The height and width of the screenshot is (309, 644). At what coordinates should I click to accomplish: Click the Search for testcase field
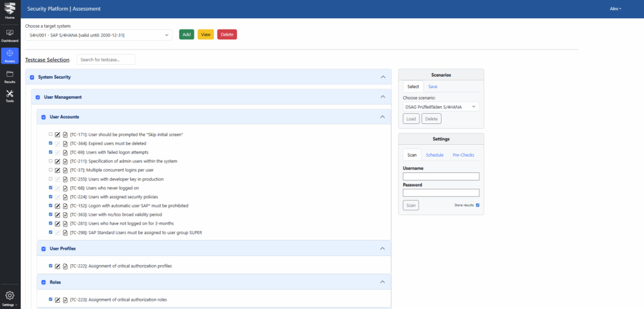coord(106,59)
